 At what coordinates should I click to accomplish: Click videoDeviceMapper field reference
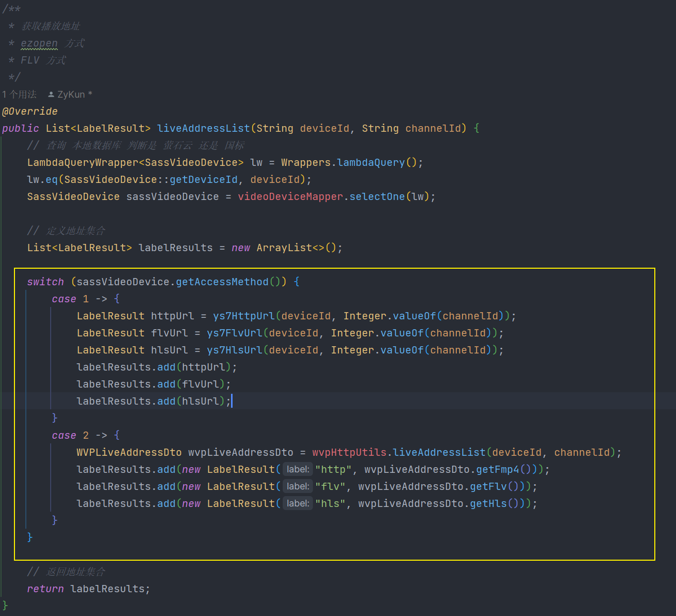[x=290, y=196]
